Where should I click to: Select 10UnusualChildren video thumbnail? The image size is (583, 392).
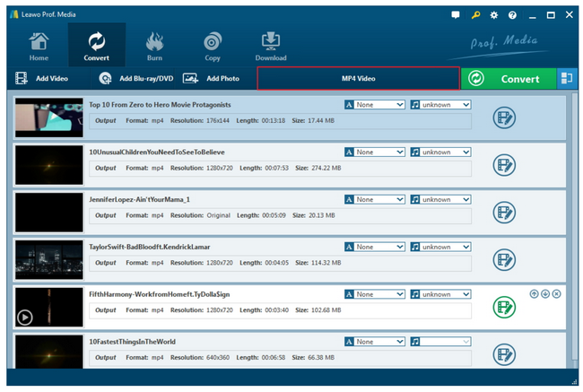[49, 165]
